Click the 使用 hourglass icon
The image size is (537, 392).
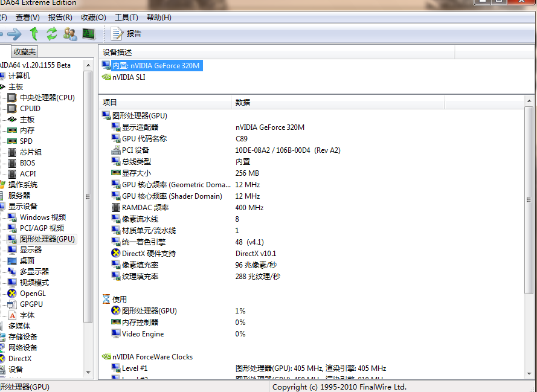(106, 299)
